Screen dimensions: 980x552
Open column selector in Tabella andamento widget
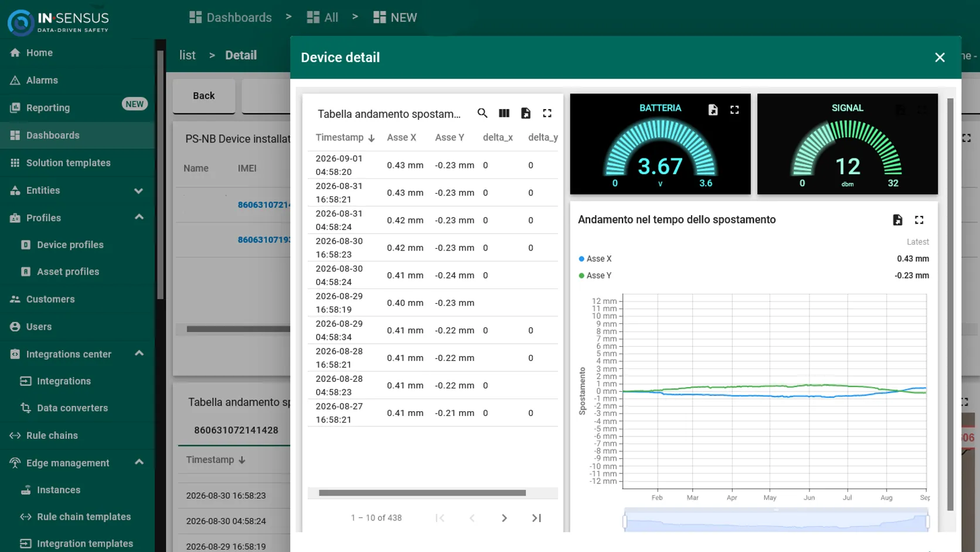tap(504, 113)
